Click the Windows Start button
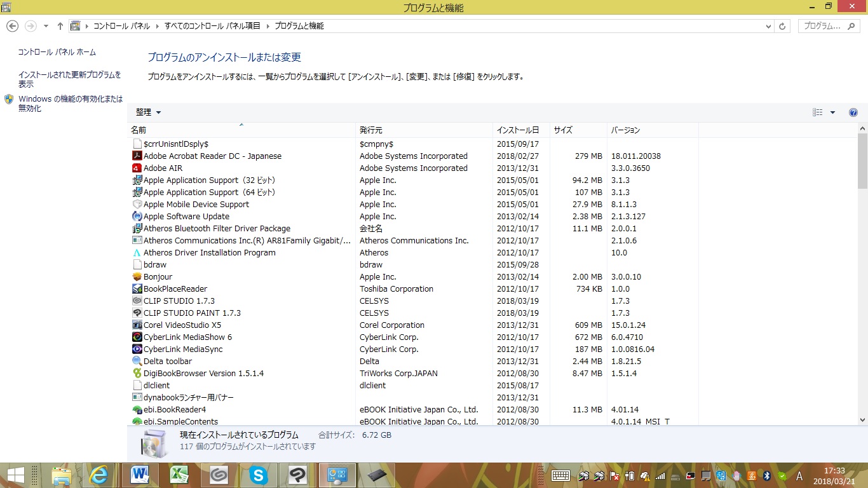 point(16,475)
